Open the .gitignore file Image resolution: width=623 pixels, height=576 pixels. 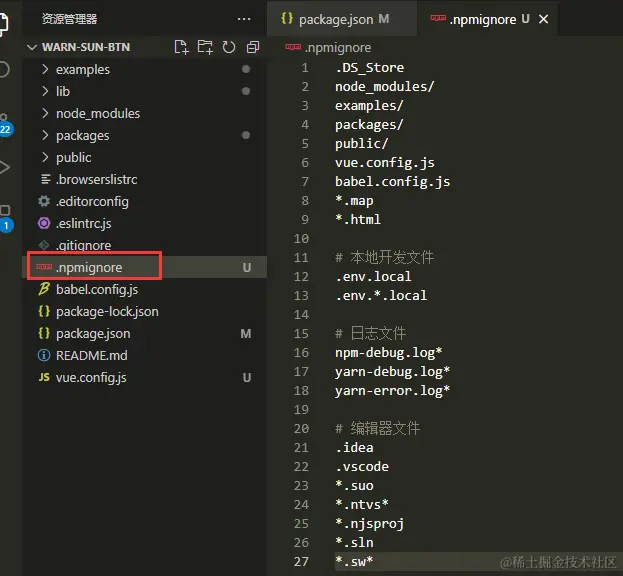145,245
